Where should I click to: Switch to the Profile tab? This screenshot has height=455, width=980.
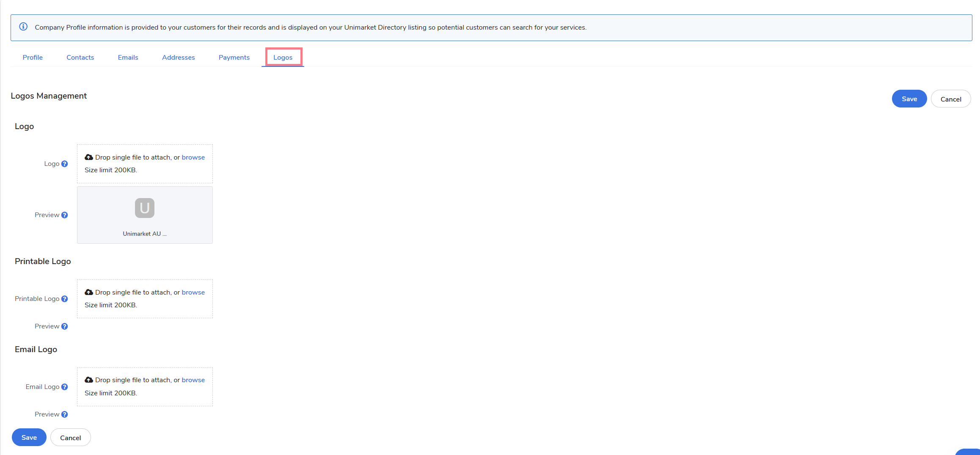33,58
